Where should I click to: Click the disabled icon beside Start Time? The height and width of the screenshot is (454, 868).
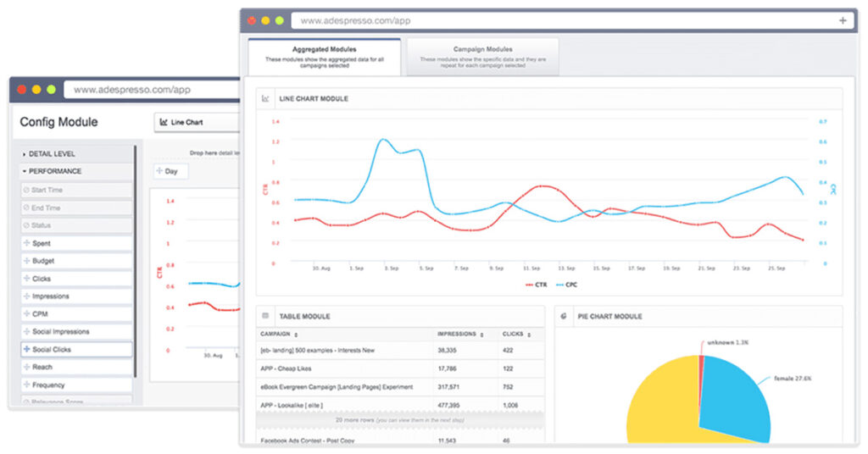(26, 191)
